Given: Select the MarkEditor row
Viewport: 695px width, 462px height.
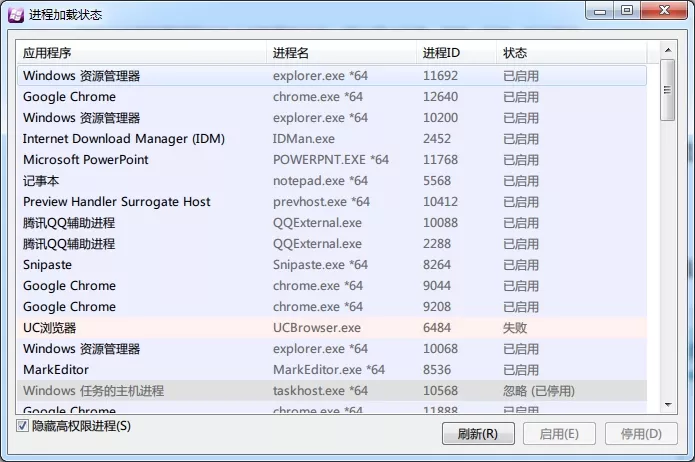Looking at the screenshot, I should coord(332,370).
